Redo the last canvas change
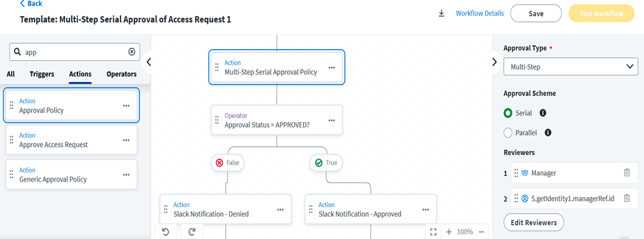Image resolution: width=644 pixels, height=239 pixels. point(192,232)
